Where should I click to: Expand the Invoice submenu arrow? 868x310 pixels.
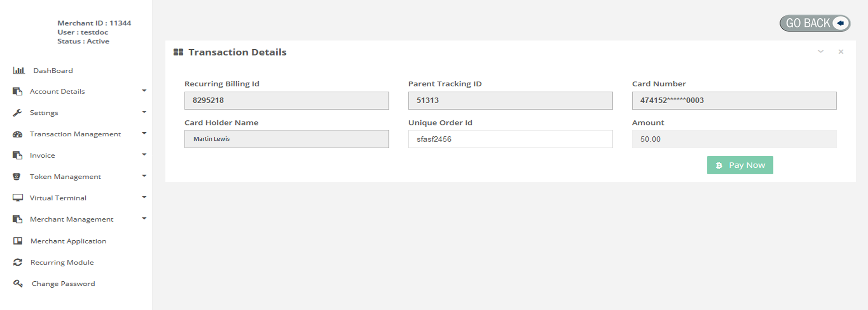pos(144,155)
